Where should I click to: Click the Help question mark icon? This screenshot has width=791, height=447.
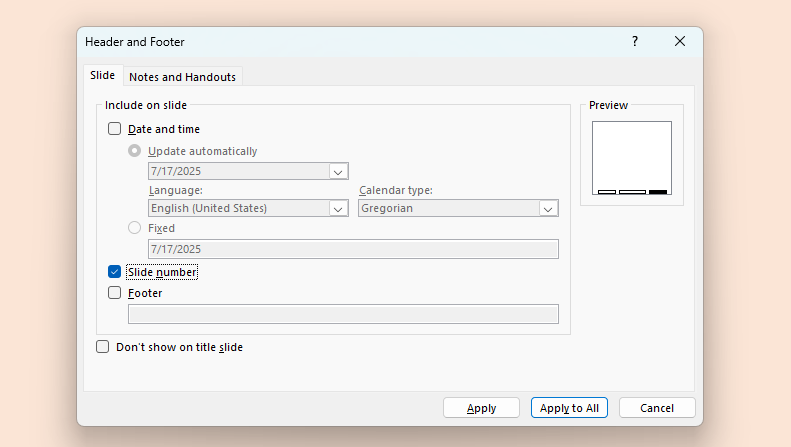point(634,42)
